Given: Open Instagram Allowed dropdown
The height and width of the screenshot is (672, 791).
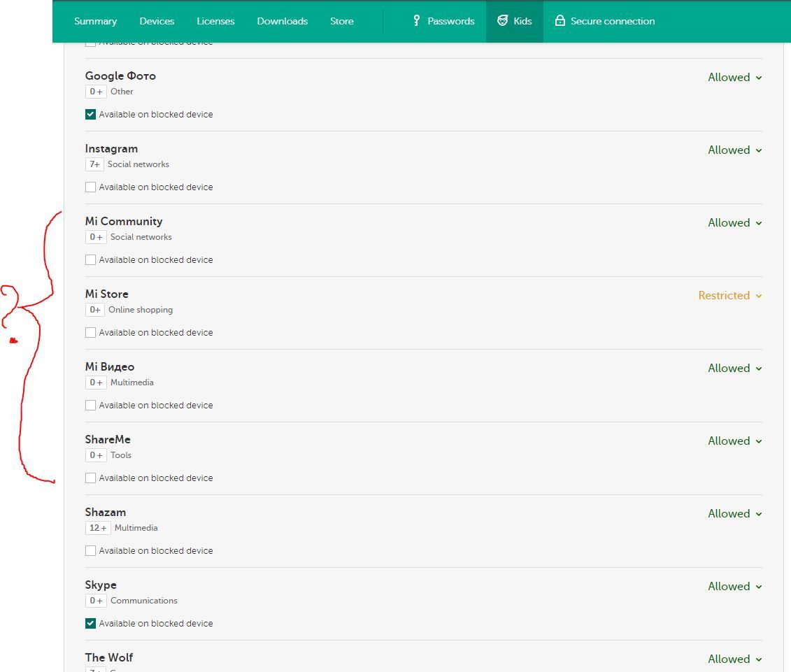Looking at the screenshot, I should coord(734,150).
